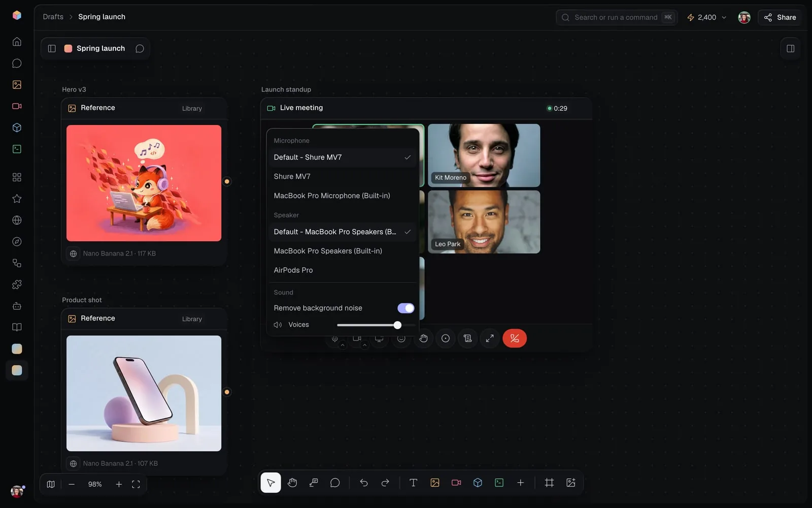Open the globe icon in left sidebar
This screenshot has width=812, height=508.
tap(17, 220)
